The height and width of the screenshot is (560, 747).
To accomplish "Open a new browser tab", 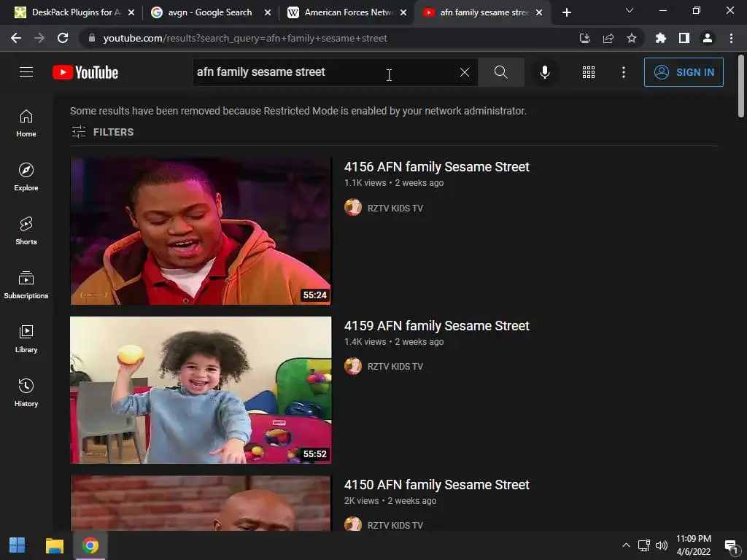I will [x=566, y=12].
